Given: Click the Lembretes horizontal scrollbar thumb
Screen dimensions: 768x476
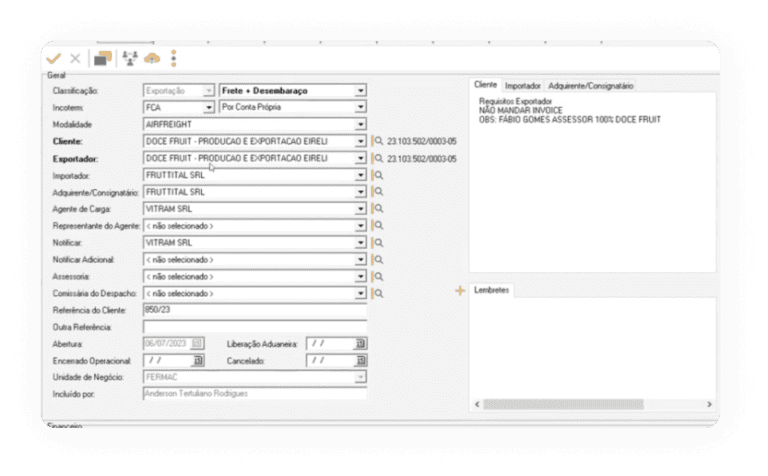Looking at the screenshot, I should point(563,405).
